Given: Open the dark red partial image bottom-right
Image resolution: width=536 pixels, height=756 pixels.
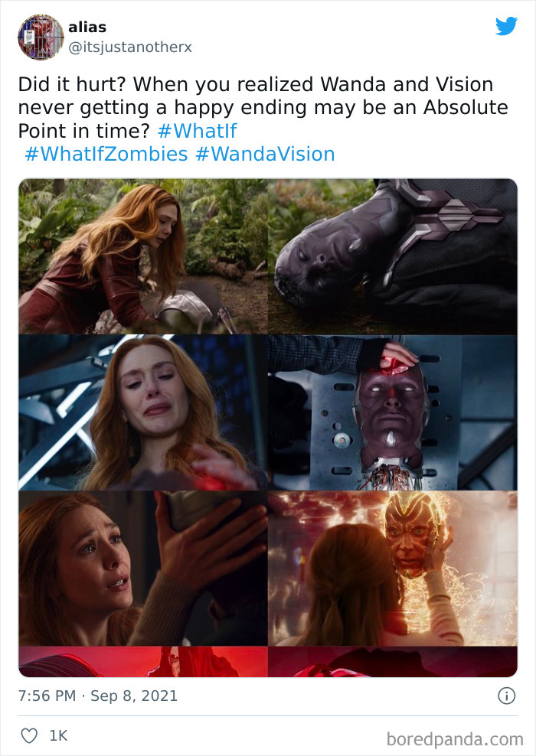Looking at the screenshot, I should click(x=393, y=662).
